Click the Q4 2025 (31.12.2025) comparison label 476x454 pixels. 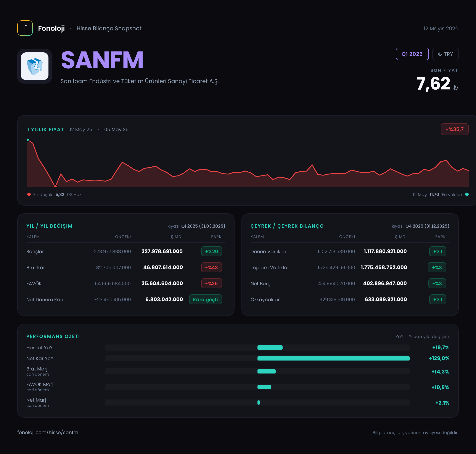pyautogui.click(x=427, y=226)
